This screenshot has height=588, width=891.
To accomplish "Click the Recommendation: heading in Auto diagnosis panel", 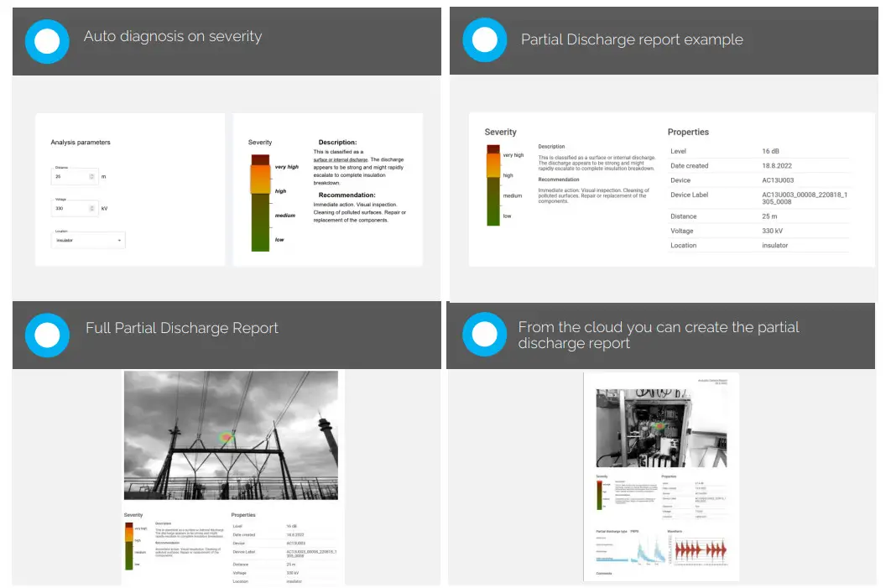I will [346, 195].
